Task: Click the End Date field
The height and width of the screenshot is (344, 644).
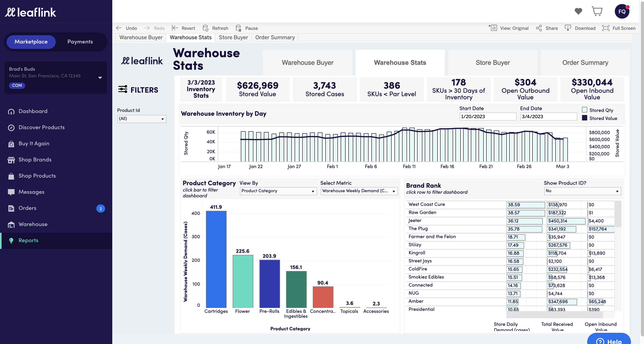Action: click(549, 117)
